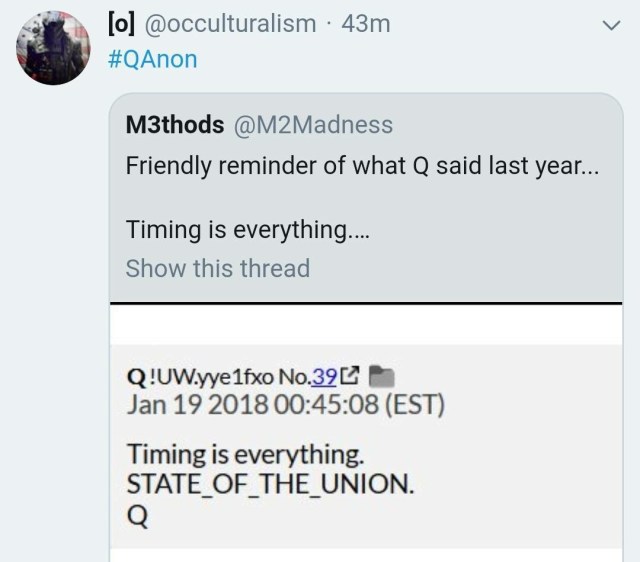The width and height of the screenshot is (640, 562).
Task: Click the 'No.' label in Q post header
Action: (x=293, y=377)
